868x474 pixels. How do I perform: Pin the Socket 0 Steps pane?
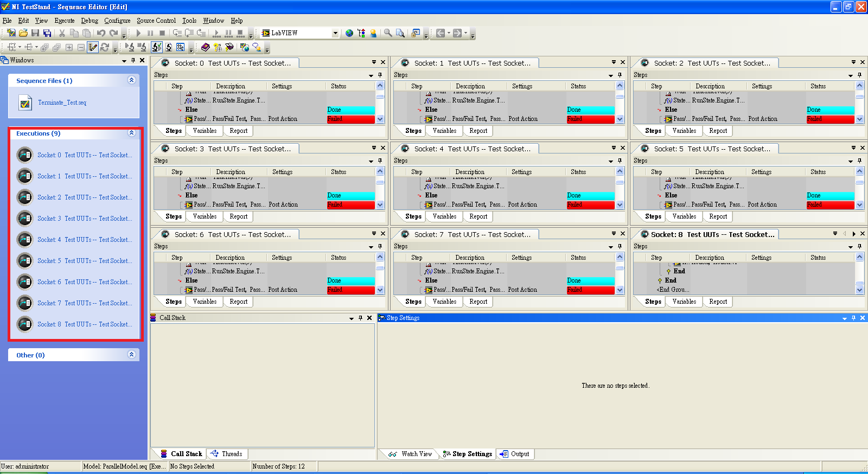point(380,75)
